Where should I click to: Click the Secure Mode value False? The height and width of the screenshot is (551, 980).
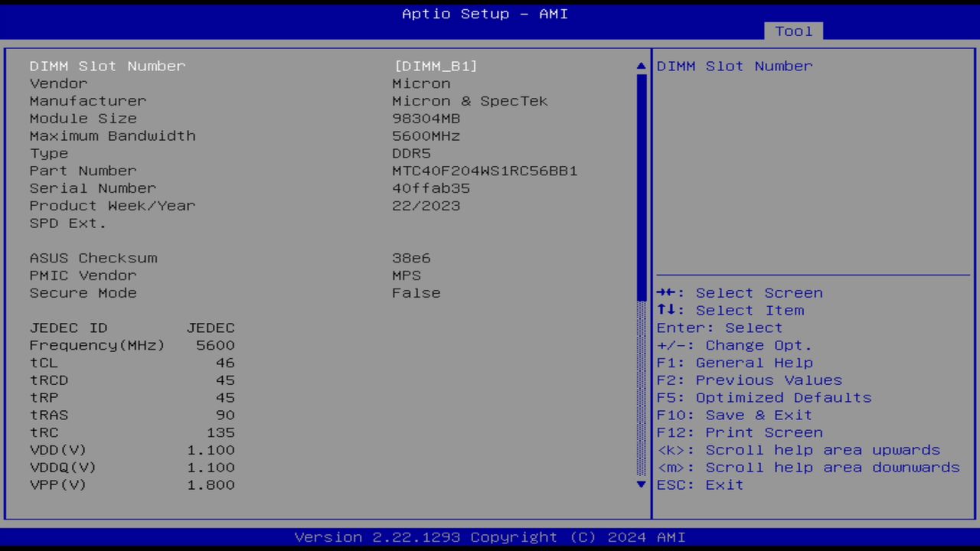(x=416, y=293)
